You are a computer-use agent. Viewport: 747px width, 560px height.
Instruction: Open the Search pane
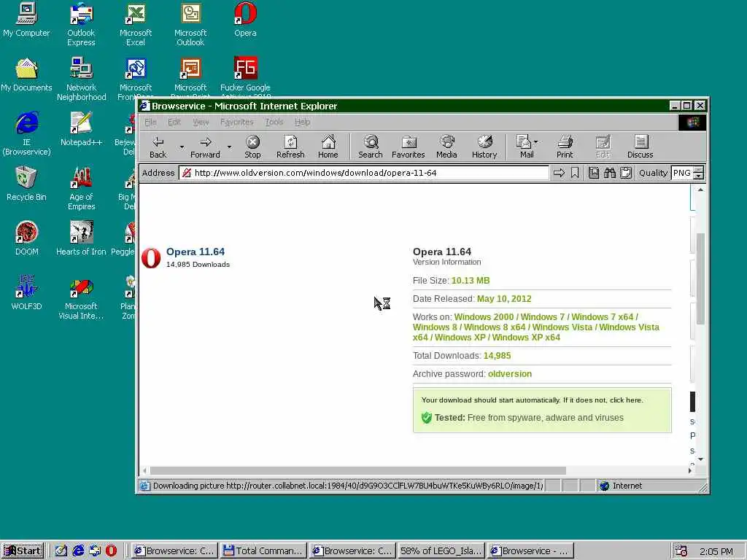(370, 147)
